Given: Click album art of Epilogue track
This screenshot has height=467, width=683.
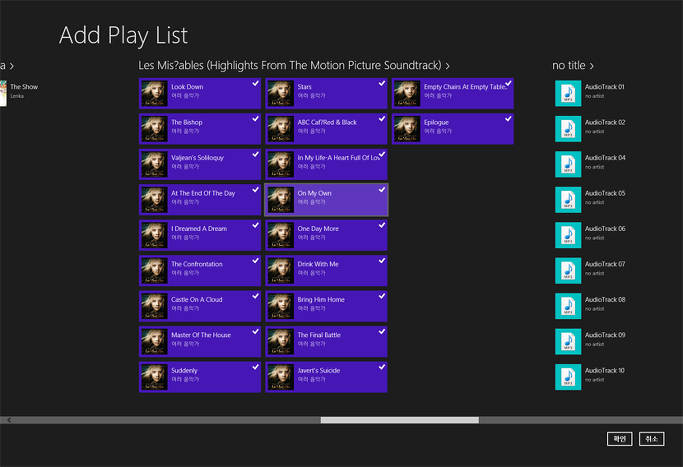Looking at the screenshot, I should click(x=406, y=129).
